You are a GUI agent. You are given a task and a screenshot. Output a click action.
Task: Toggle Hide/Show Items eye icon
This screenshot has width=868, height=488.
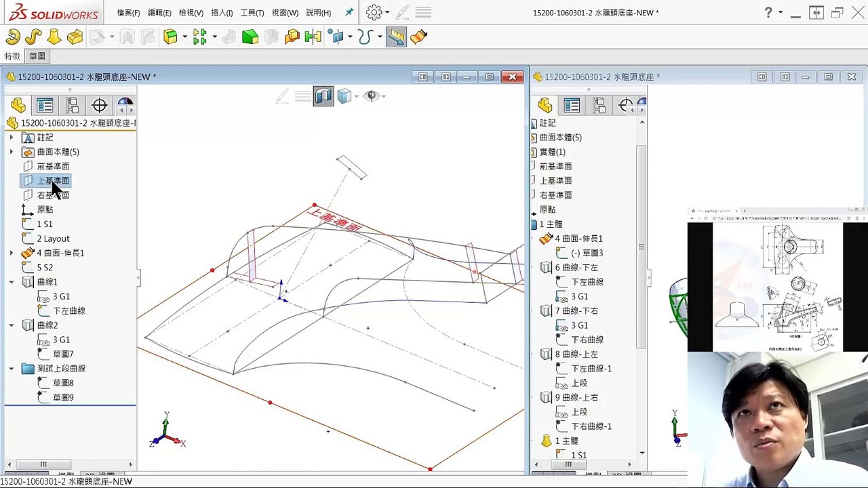click(371, 96)
